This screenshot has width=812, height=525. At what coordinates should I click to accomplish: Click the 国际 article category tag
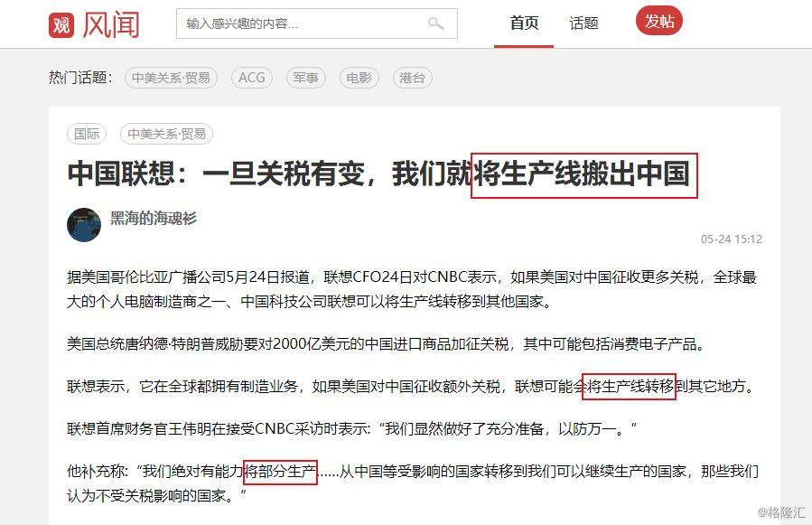click(87, 134)
